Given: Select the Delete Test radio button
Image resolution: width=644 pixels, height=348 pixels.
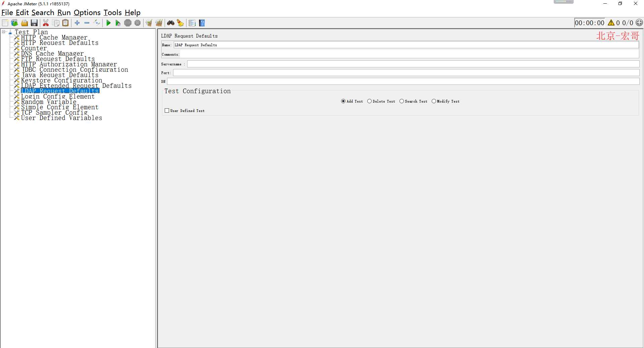Looking at the screenshot, I should (381, 101).
